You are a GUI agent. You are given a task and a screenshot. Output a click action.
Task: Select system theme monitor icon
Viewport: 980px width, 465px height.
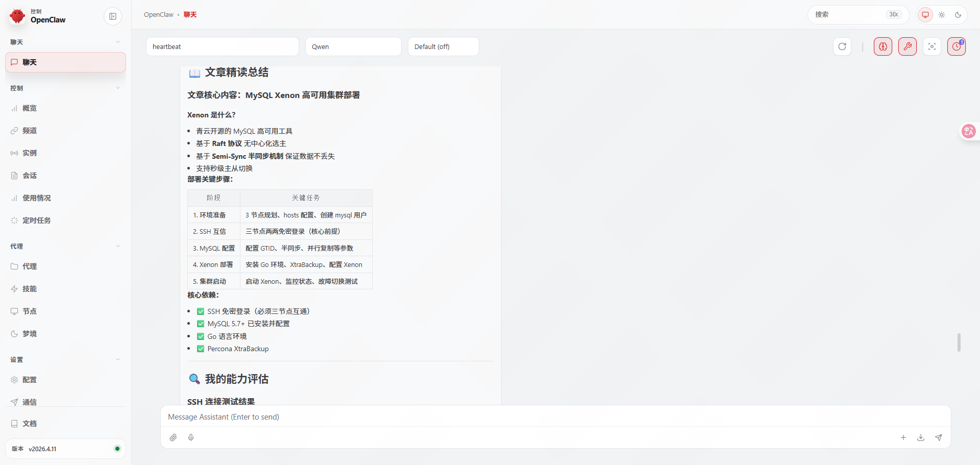tap(925, 15)
